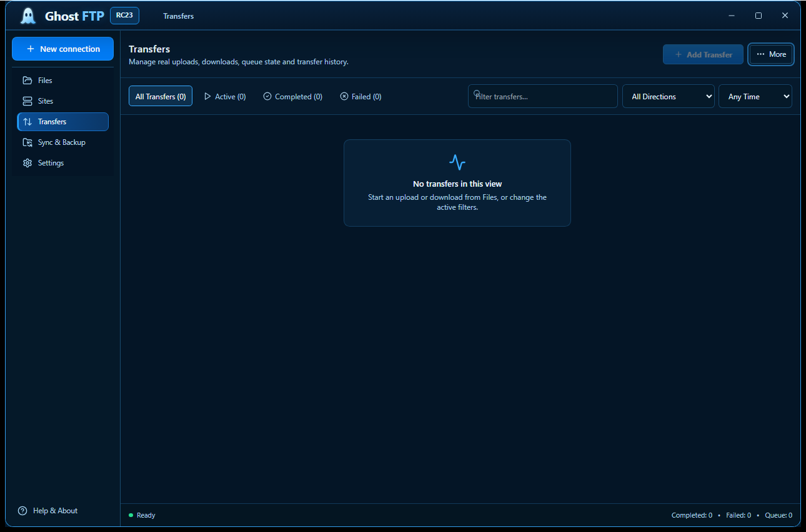Start a New connection
Image resolution: width=806 pixels, height=532 pixels.
coord(62,49)
